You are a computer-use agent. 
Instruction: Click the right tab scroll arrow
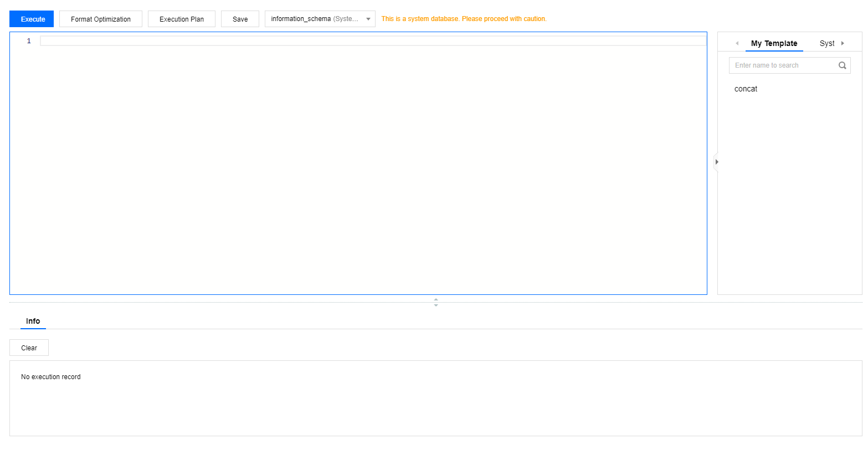pyautogui.click(x=843, y=43)
